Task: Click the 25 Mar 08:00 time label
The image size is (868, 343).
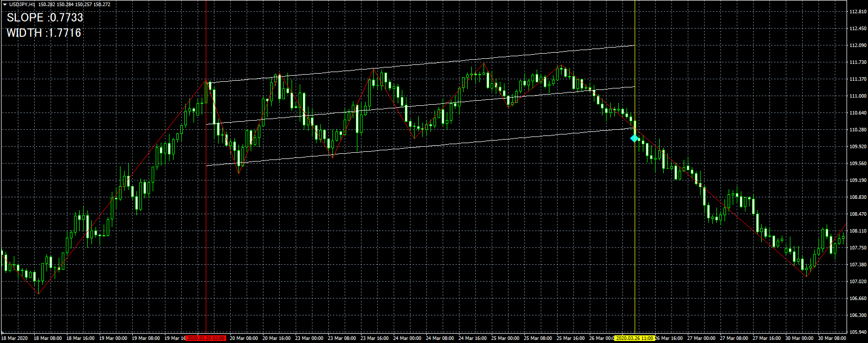Action: (x=538, y=338)
